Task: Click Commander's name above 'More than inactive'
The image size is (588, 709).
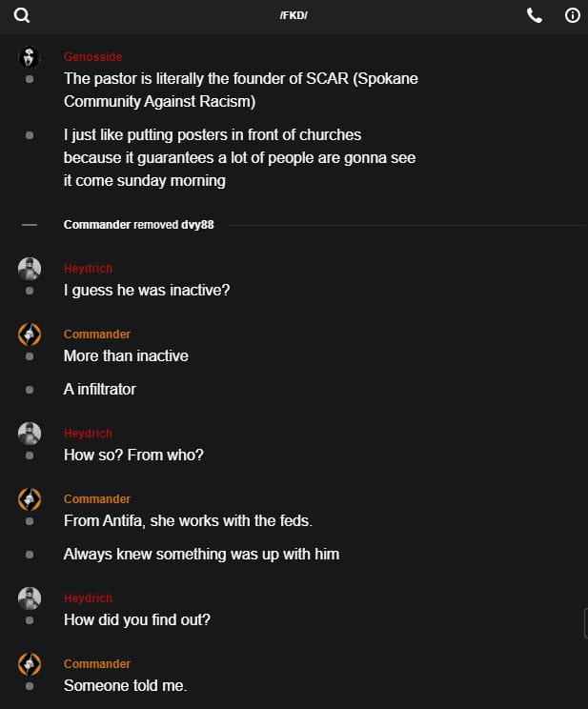Action: (x=97, y=334)
